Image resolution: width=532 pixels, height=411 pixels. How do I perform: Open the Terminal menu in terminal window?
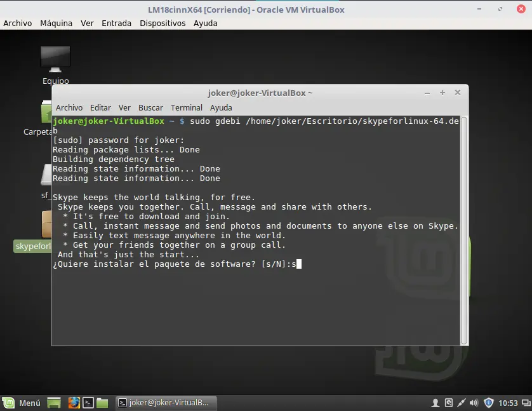[x=187, y=108]
